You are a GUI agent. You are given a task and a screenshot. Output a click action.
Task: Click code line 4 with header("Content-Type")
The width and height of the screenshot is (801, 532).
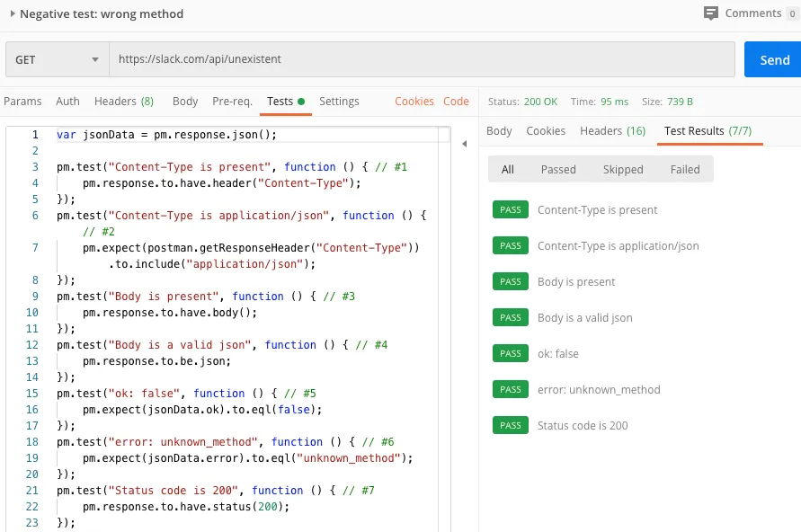(222, 183)
